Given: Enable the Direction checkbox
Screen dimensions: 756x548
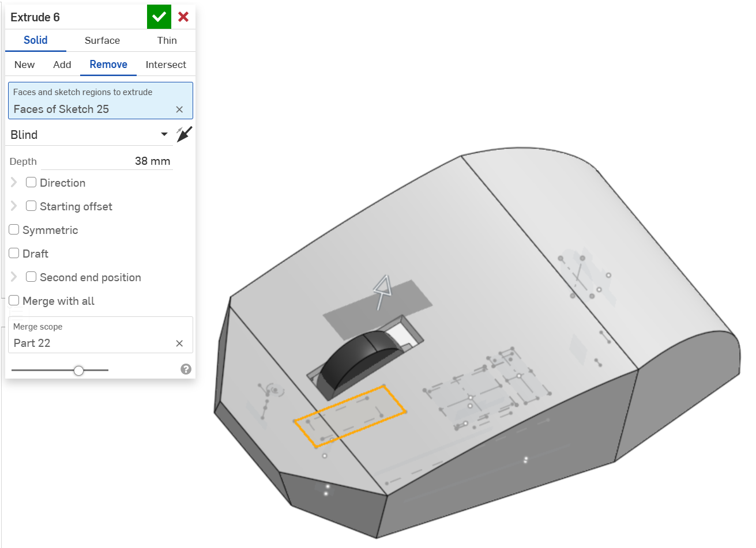Looking at the screenshot, I should pos(31,183).
